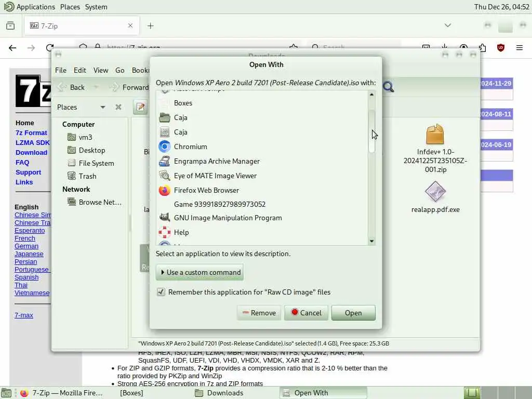The image size is (532, 399).
Task: Click the Remove button
Action: tap(259, 313)
